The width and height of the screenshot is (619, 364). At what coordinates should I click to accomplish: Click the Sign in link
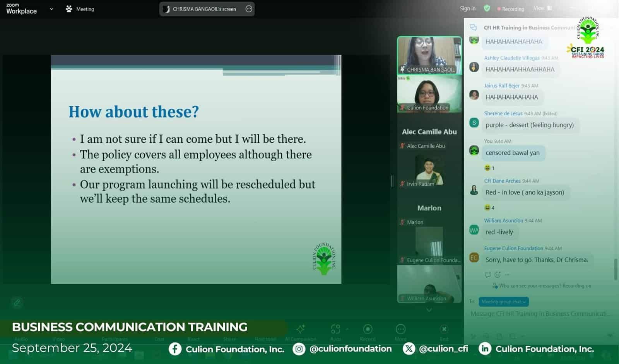pyautogui.click(x=467, y=9)
